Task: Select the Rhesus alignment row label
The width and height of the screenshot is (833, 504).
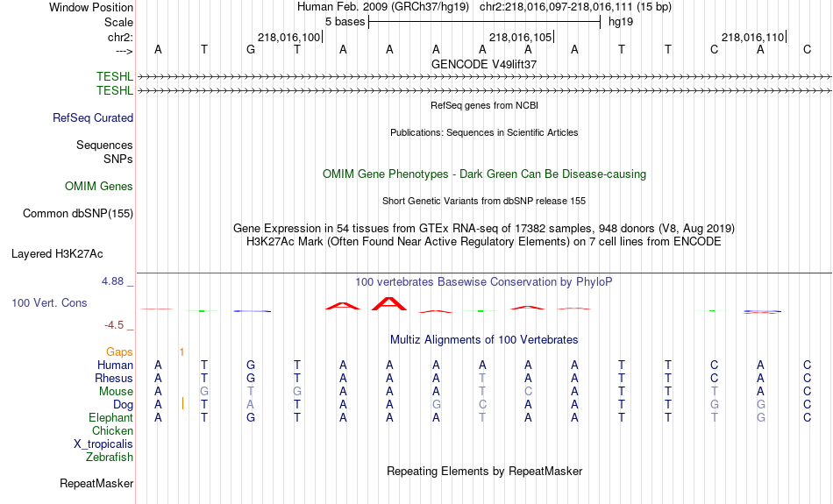Action: coord(114,378)
